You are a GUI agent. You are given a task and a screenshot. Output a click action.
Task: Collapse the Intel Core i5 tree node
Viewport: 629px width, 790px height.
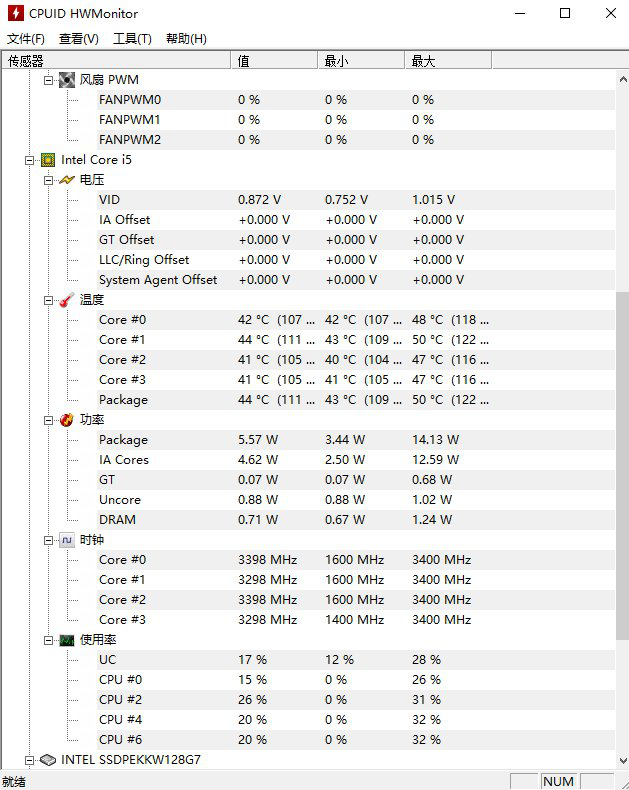click(x=30, y=160)
